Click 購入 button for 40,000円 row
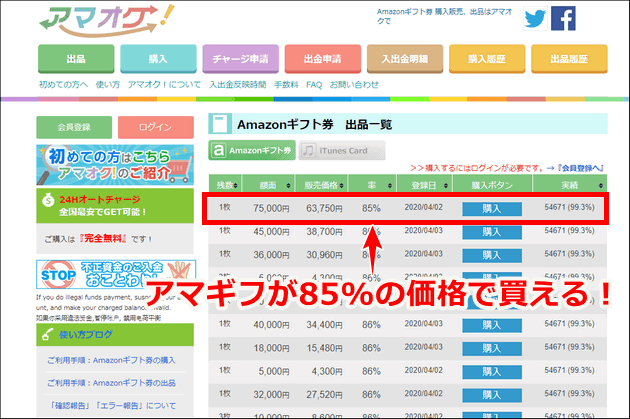Image resolution: width=630 pixels, height=419 pixels. coord(492,325)
